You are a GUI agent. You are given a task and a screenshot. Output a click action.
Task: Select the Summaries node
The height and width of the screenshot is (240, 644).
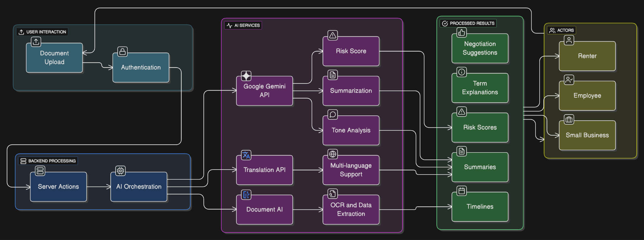[x=480, y=167]
